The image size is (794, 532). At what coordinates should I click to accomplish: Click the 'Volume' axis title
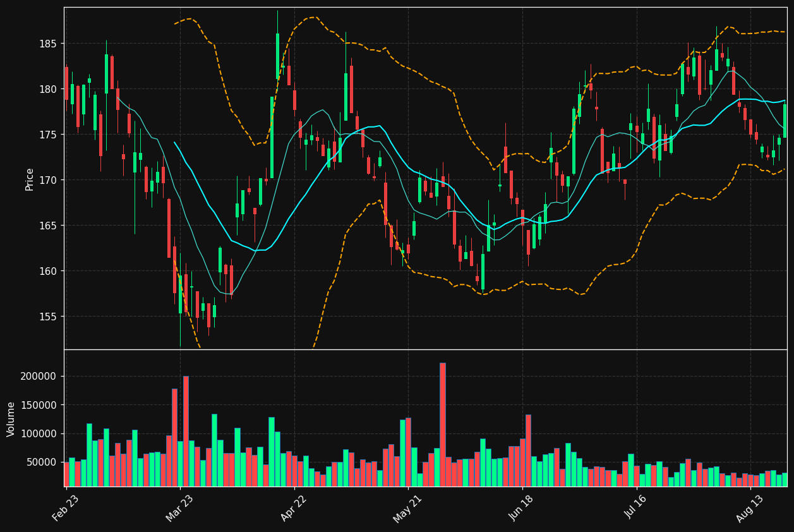[11, 419]
